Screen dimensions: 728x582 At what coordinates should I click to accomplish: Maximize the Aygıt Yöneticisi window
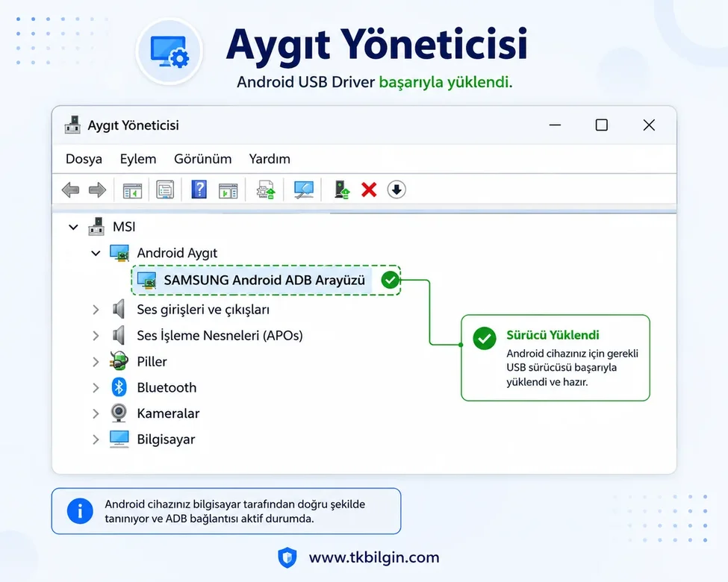(602, 125)
